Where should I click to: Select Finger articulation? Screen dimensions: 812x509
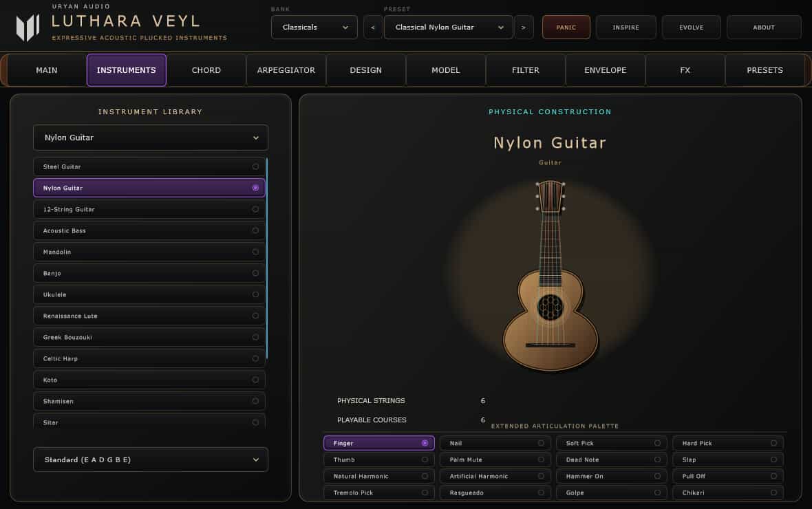(379, 443)
